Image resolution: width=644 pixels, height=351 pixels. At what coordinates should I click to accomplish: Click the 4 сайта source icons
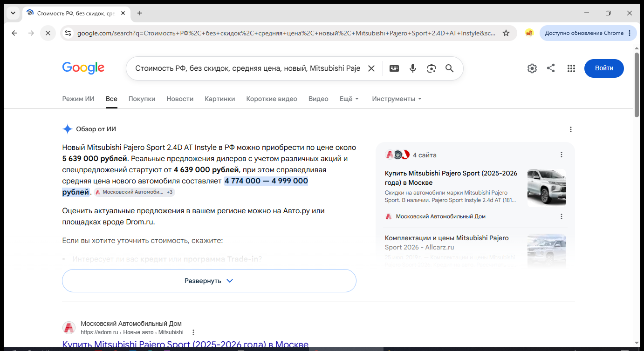(x=397, y=155)
